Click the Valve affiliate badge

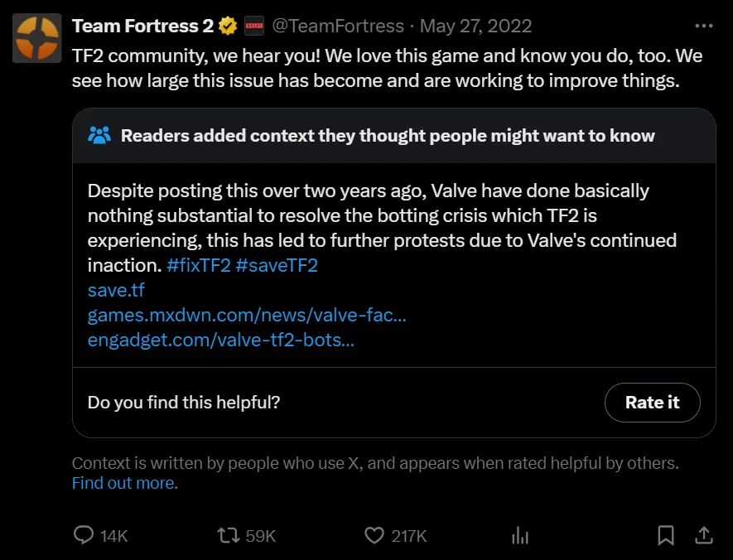click(x=254, y=27)
